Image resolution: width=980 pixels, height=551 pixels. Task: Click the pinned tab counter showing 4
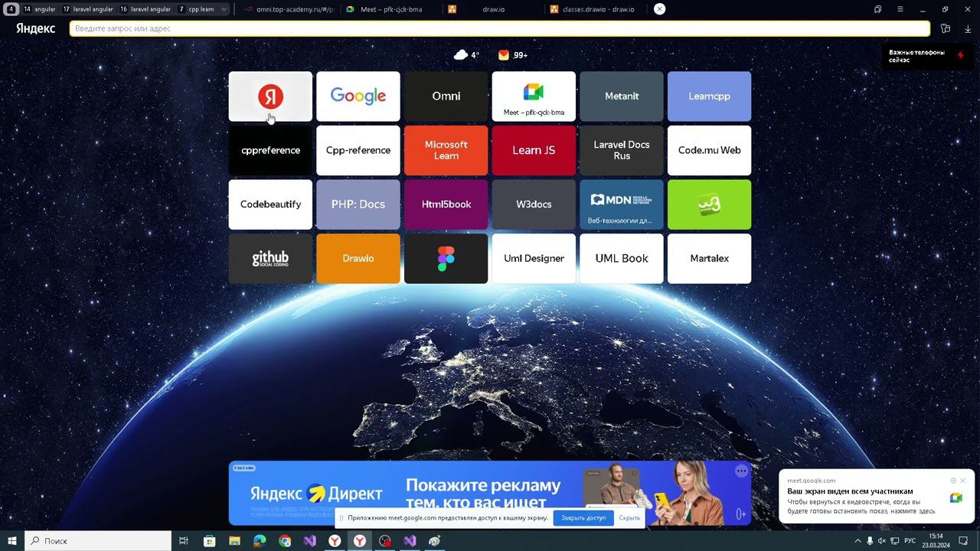click(11, 9)
